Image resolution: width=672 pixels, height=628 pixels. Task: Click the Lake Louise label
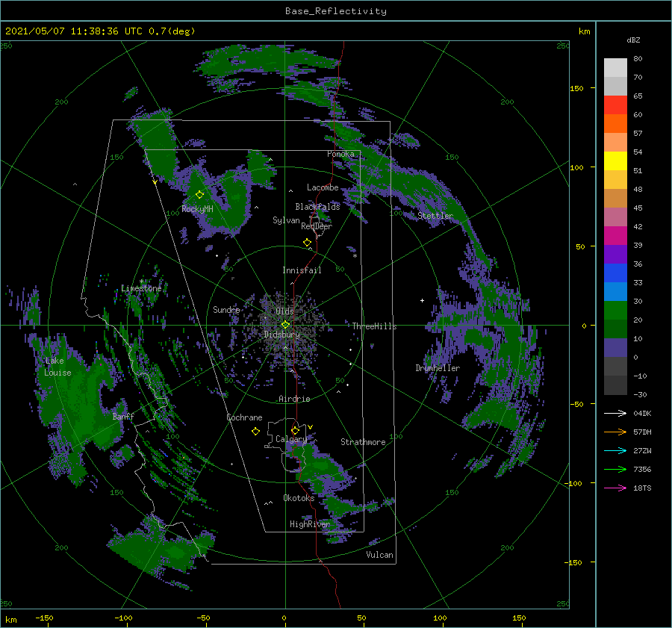point(57,367)
